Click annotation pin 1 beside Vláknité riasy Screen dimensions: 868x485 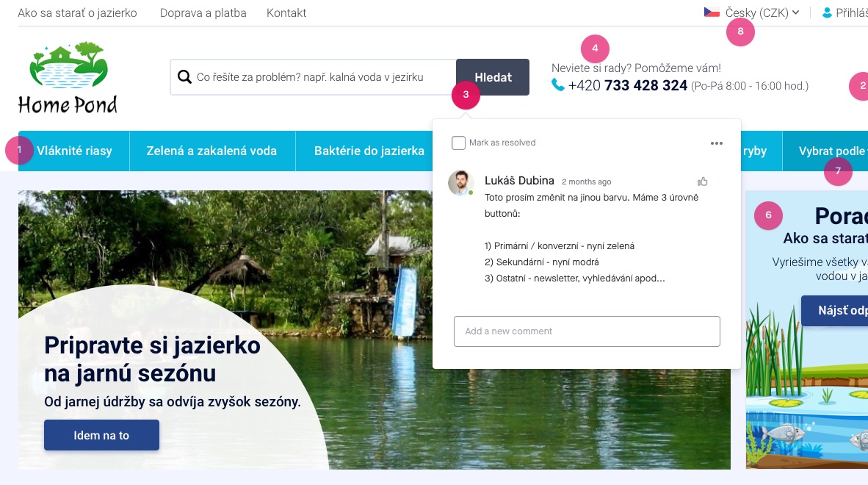pyautogui.click(x=19, y=150)
